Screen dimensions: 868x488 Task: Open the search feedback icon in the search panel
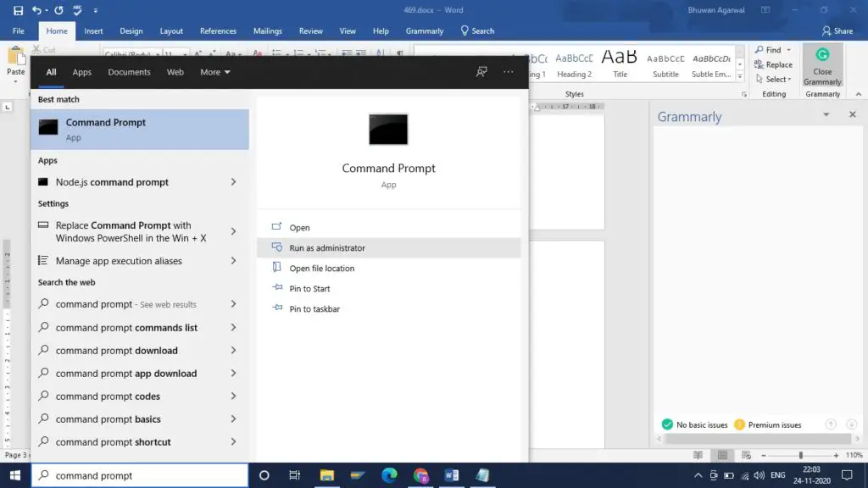(x=481, y=72)
